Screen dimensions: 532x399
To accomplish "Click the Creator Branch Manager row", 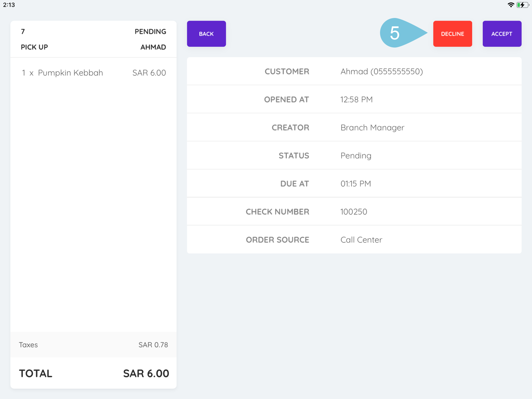I will coord(355,127).
